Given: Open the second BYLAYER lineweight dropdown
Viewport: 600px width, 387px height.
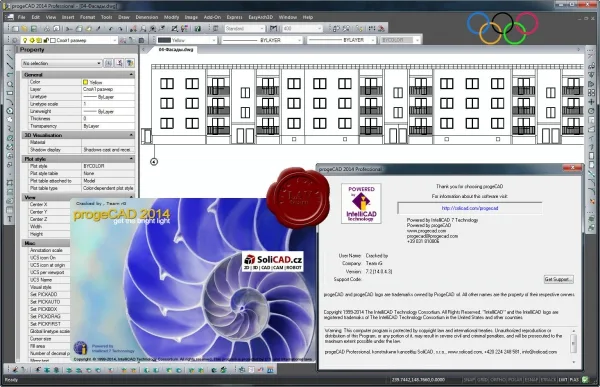Looking at the screenshot, I should click(342, 40).
